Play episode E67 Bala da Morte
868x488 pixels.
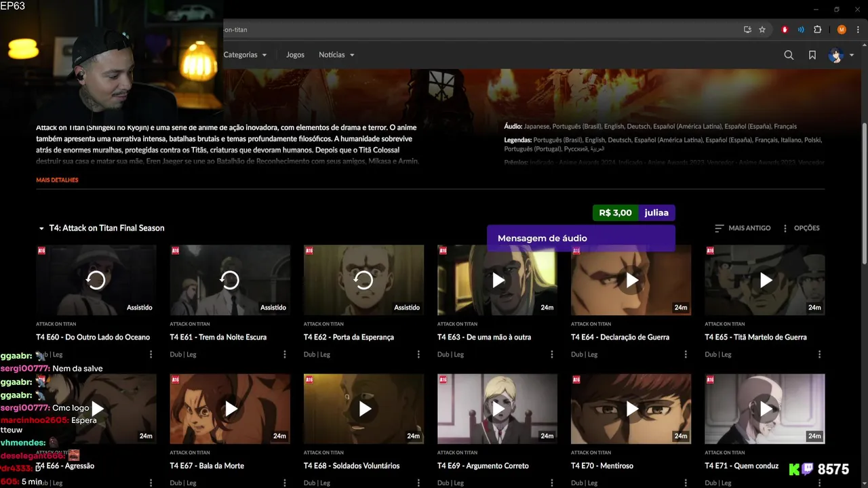click(x=230, y=409)
